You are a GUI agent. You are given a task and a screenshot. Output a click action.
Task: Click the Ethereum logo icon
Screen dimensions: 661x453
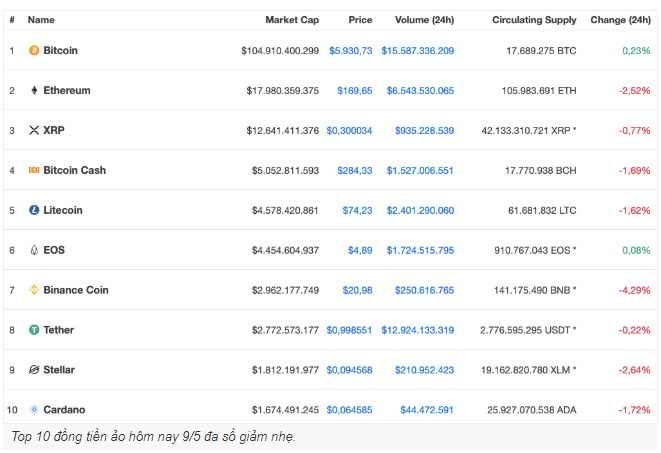(34, 90)
